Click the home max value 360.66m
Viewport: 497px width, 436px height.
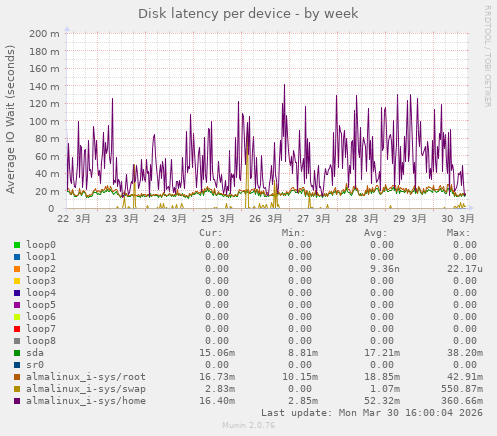tap(462, 401)
